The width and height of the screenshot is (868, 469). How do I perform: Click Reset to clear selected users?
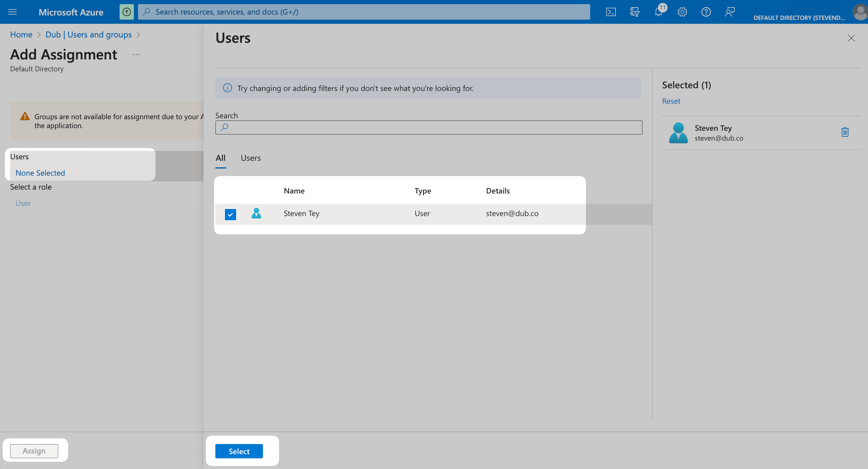tap(671, 101)
